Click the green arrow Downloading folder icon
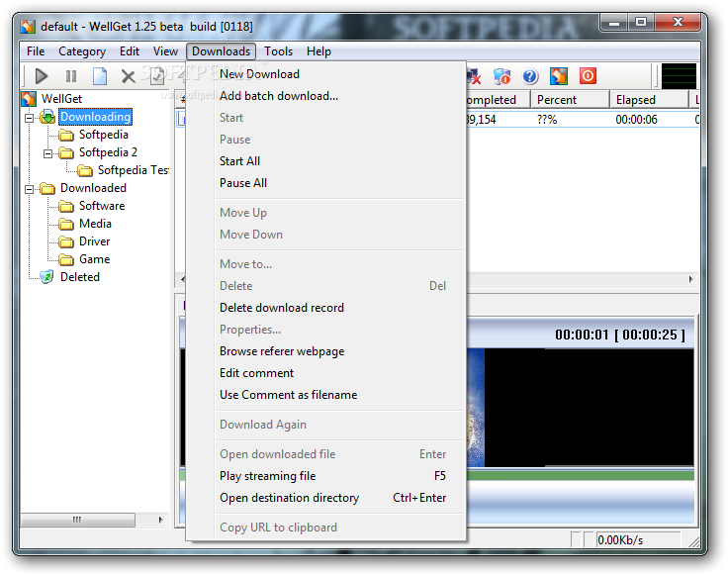728x576 pixels. point(47,117)
